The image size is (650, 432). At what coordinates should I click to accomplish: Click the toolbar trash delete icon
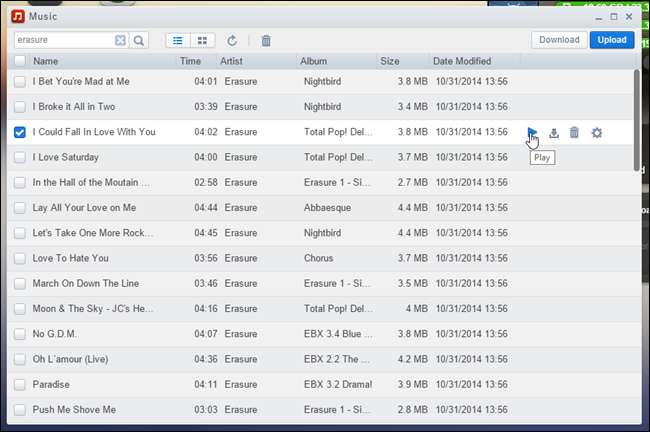click(266, 41)
